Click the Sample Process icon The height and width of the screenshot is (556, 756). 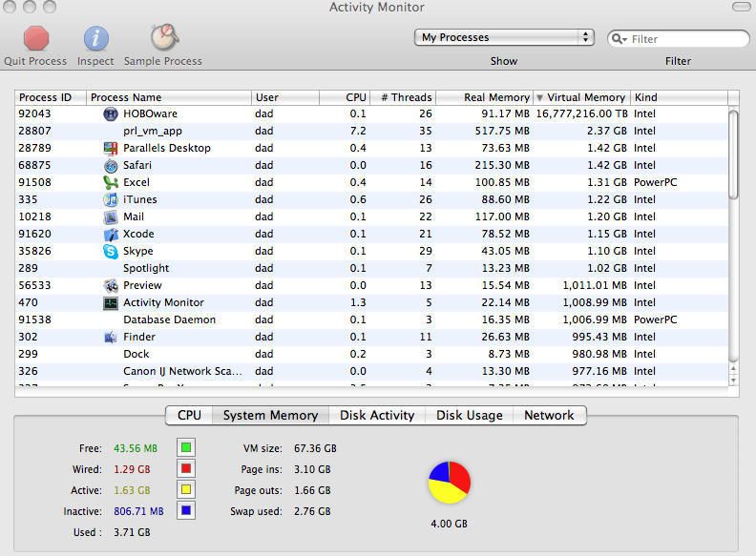click(x=164, y=37)
